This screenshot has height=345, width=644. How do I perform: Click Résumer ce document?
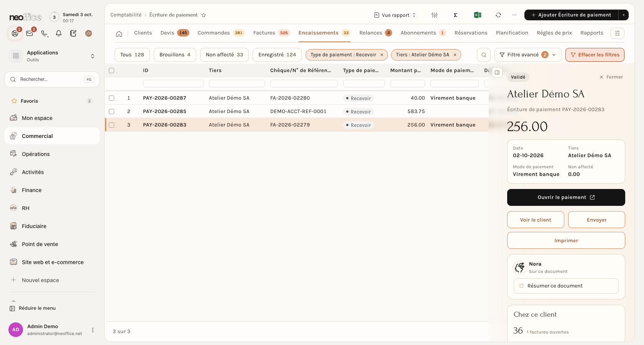pos(566,286)
